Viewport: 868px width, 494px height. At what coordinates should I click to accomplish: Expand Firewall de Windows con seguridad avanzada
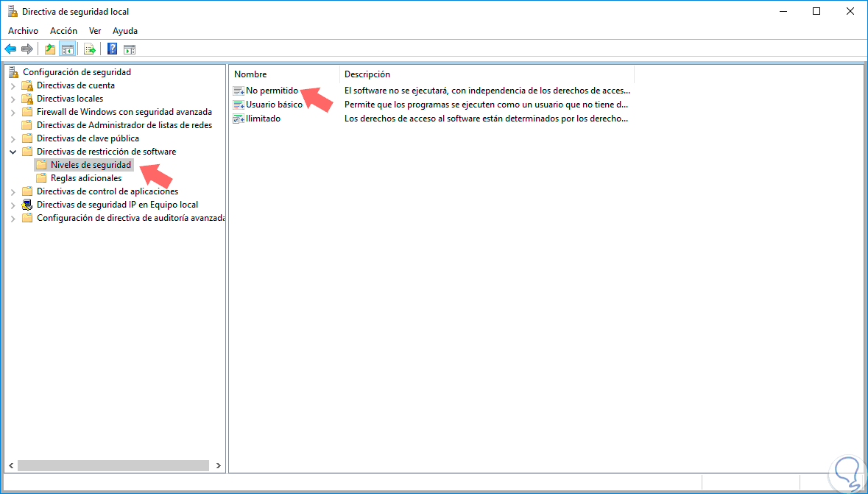[x=13, y=113]
